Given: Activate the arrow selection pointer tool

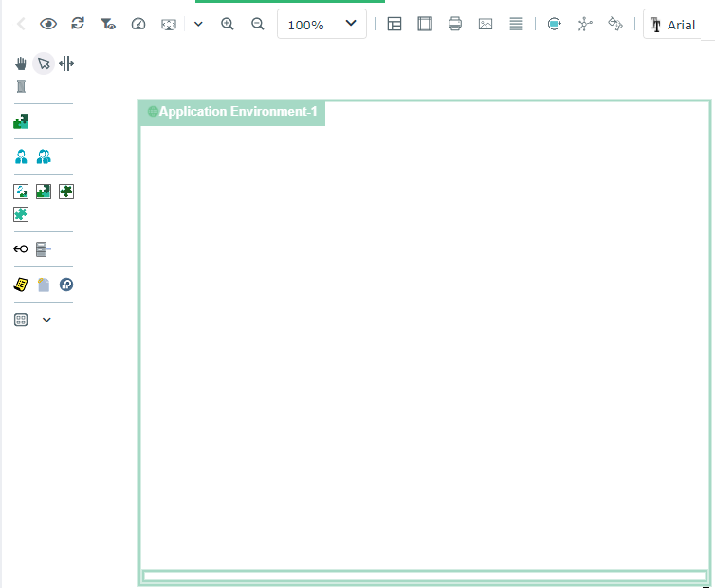Looking at the screenshot, I should point(44,64).
